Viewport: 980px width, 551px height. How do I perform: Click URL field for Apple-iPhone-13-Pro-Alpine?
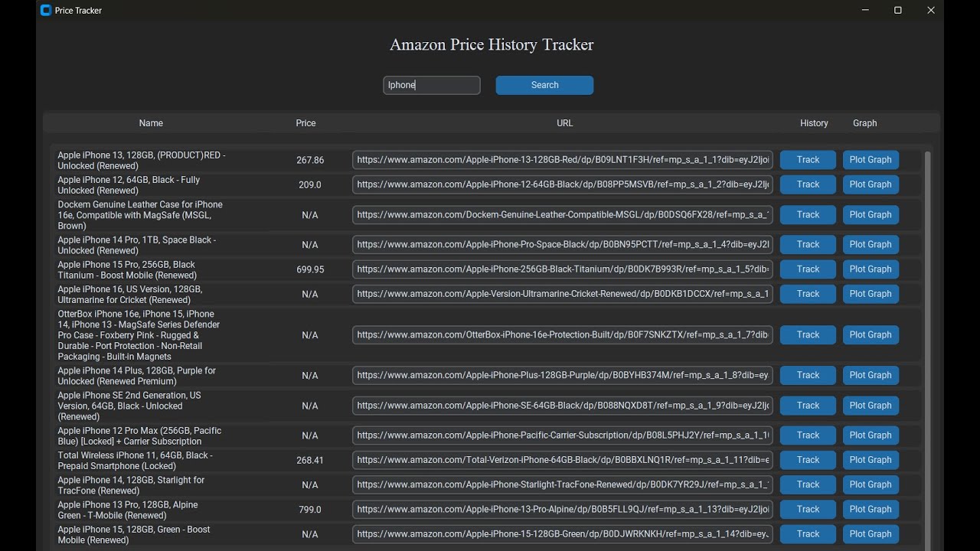562,510
